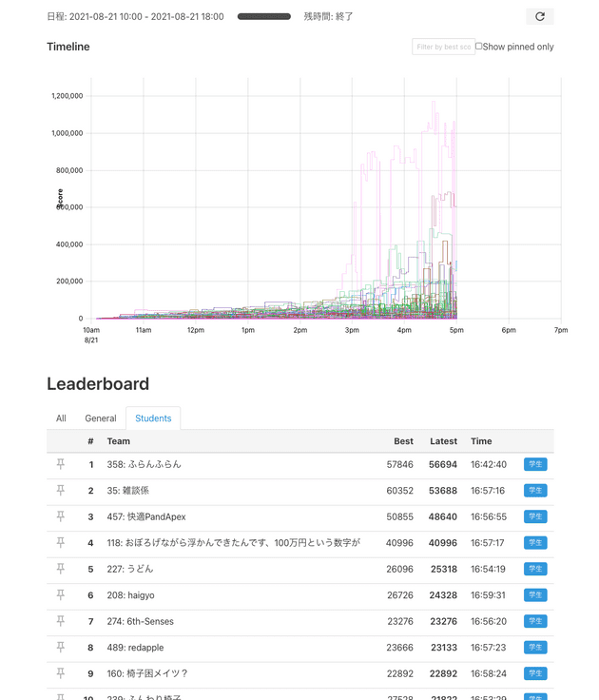Screen dimensions: 599x700
Task: Click the Best column header
Action: pyautogui.click(x=403, y=441)
